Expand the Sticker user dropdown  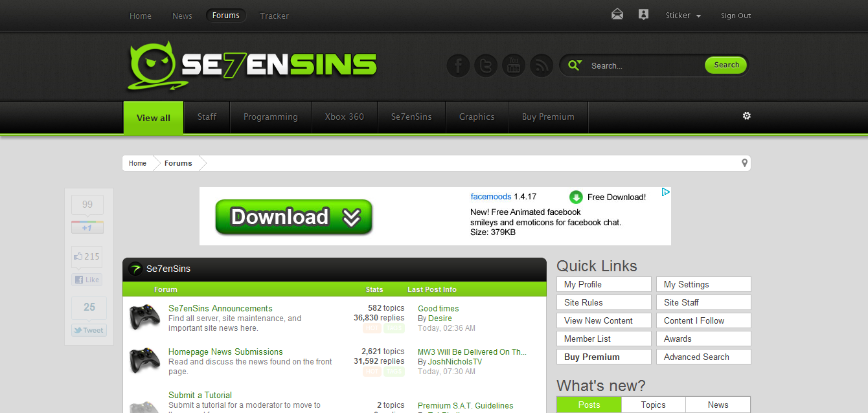coord(683,16)
